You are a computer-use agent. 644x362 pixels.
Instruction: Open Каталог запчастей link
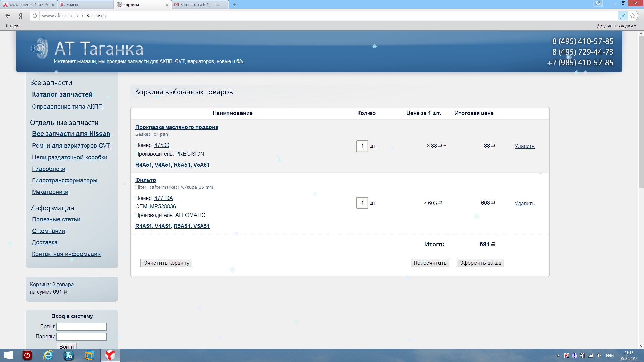tap(62, 95)
